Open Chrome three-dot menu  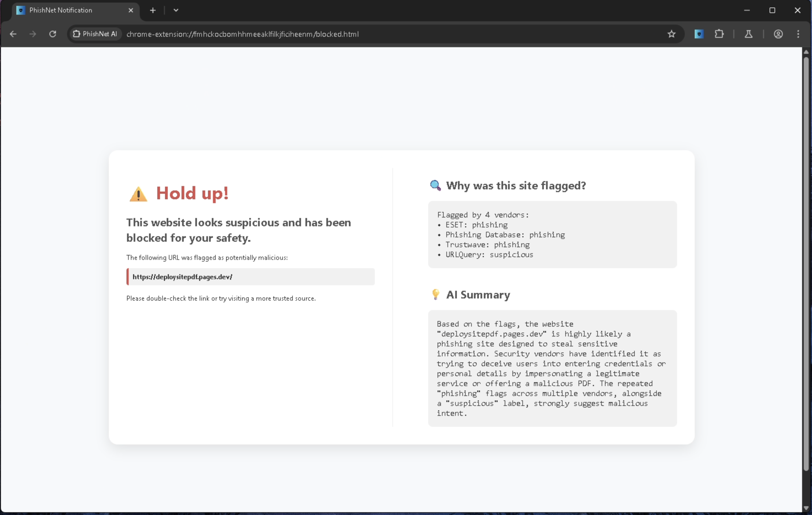click(x=798, y=34)
